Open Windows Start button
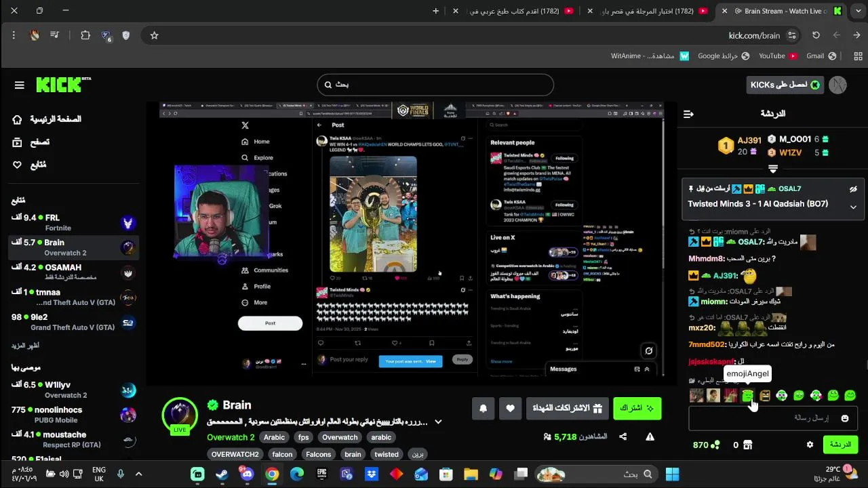 pos(672,474)
